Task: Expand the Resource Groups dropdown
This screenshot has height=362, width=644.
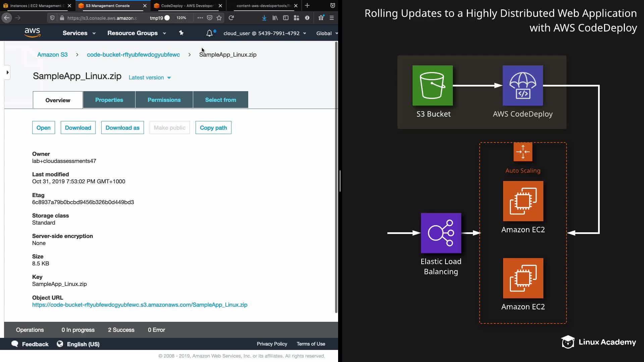Action: coord(137,33)
